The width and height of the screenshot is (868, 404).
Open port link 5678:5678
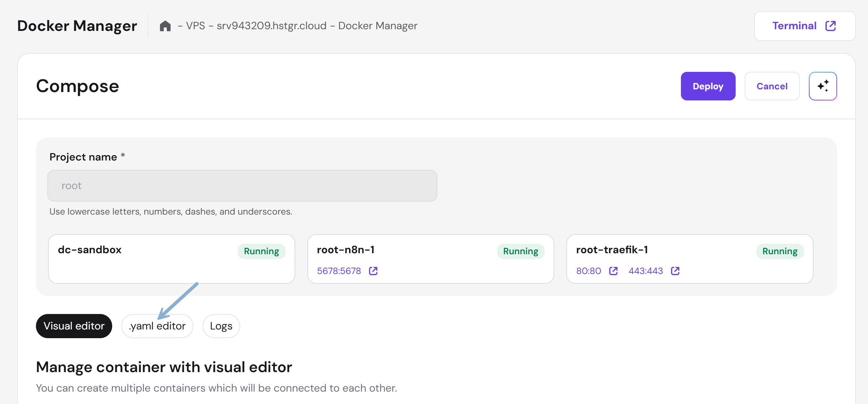pos(339,271)
